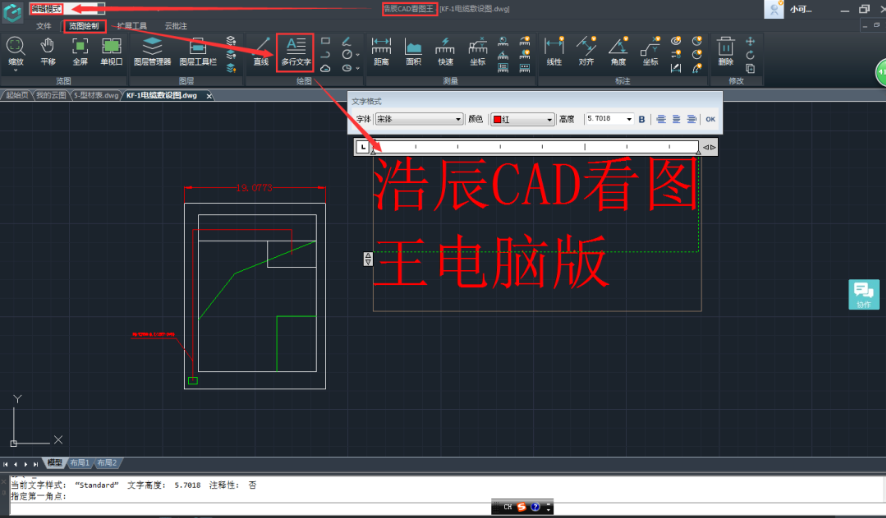Screen dimensions: 886x518
Task: Toggle left text alignment in format bar
Action: (661, 119)
